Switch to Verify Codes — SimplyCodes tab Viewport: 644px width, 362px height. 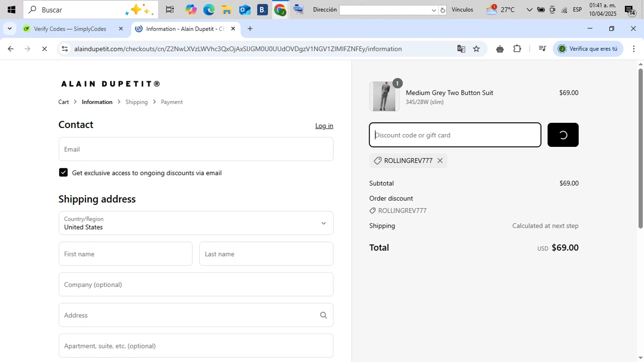tap(70, 29)
